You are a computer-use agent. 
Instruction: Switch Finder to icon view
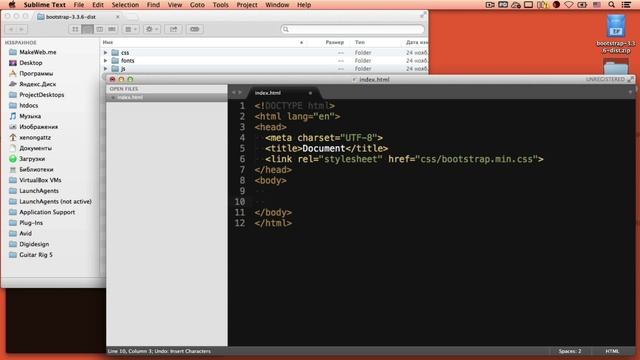point(75,29)
